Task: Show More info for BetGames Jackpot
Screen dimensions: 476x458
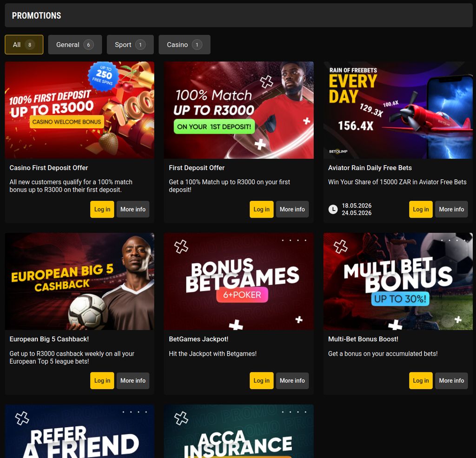Action: pyautogui.click(x=292, y=380)
